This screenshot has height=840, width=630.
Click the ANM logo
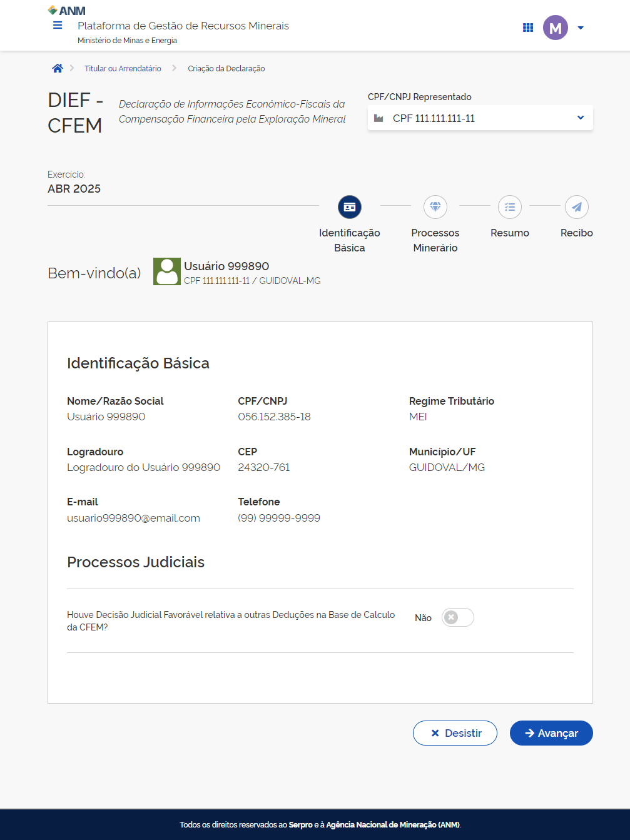pos(67,11)
